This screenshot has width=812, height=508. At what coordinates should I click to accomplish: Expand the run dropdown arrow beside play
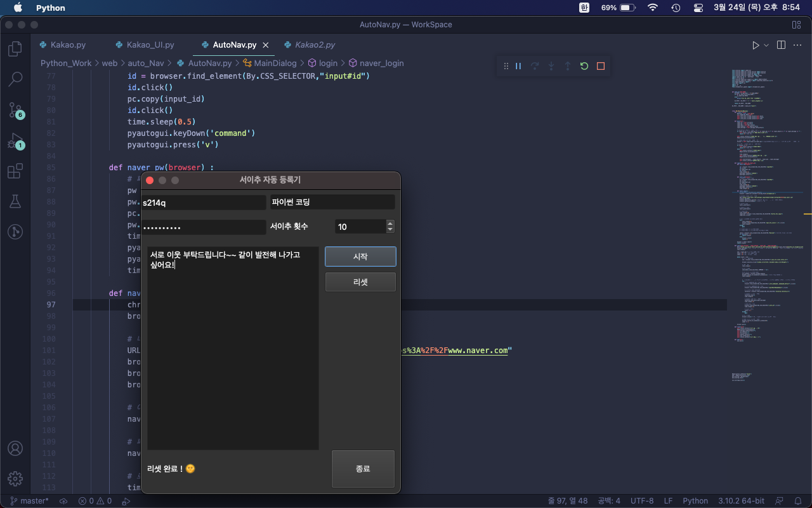[x=766, y=45]
